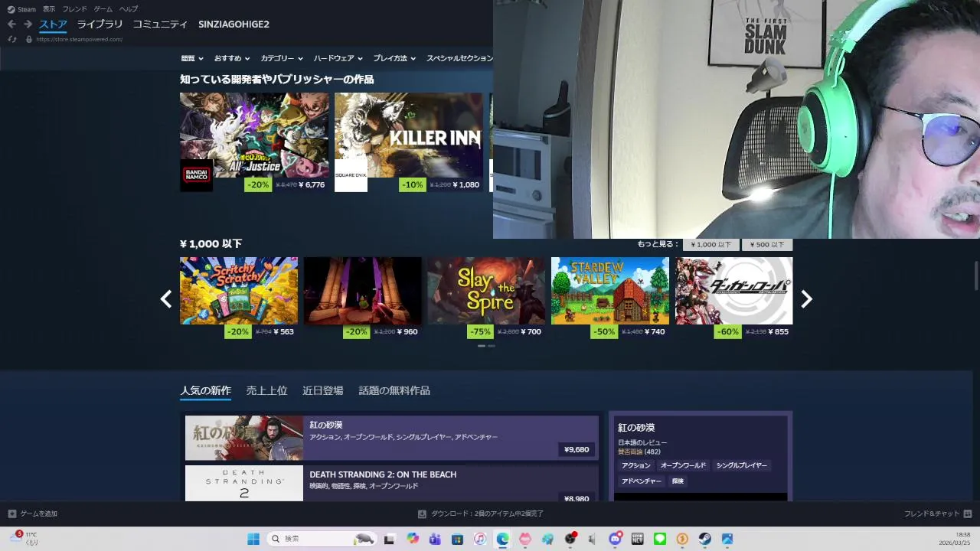Open the コミュニティ tab
Viewport: 980px width, 551px height.
(x=160, y=24)
